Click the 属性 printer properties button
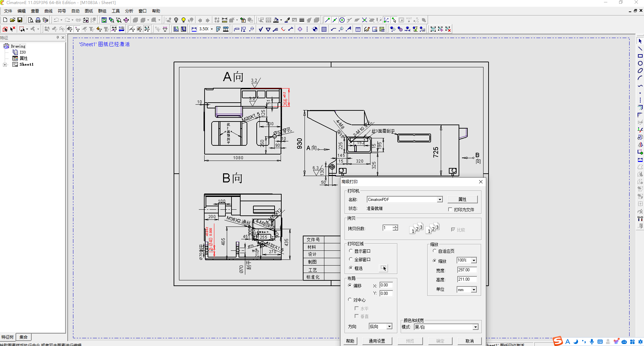The height and width of the screenshot is (346, 644). pos(462,199)
